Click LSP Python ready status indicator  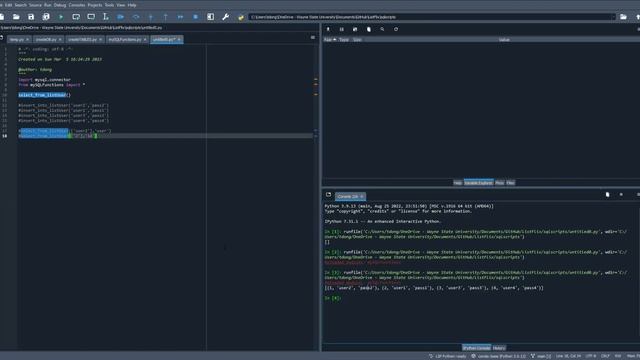(447, 356)
